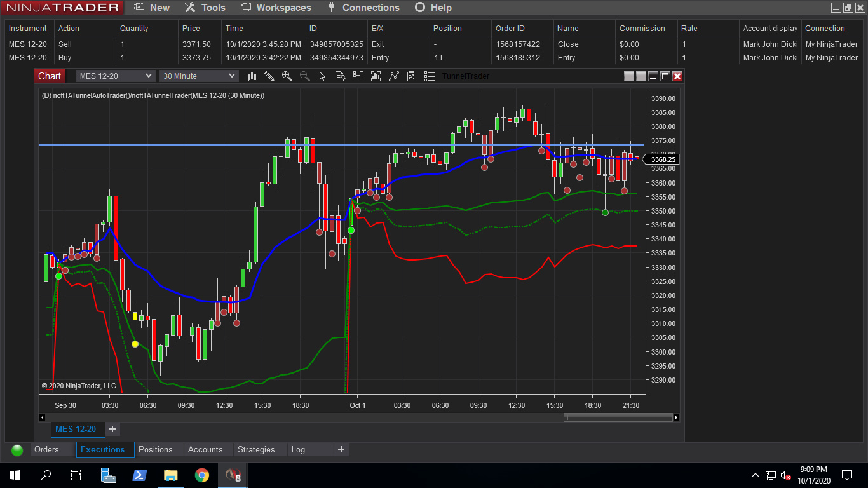Open the chart Properties list icon
The width and height of the screenshot is (868, 488).
(x=430, y=76)
